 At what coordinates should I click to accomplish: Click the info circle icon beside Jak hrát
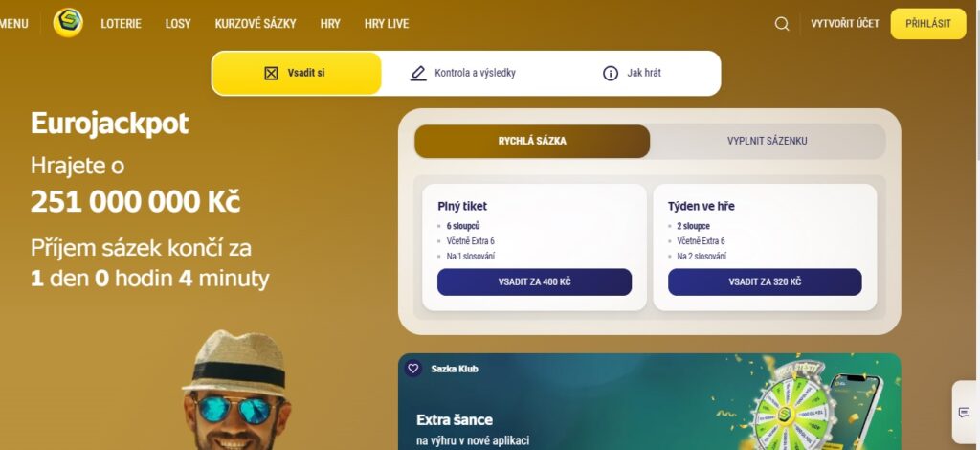pos(610,73)
